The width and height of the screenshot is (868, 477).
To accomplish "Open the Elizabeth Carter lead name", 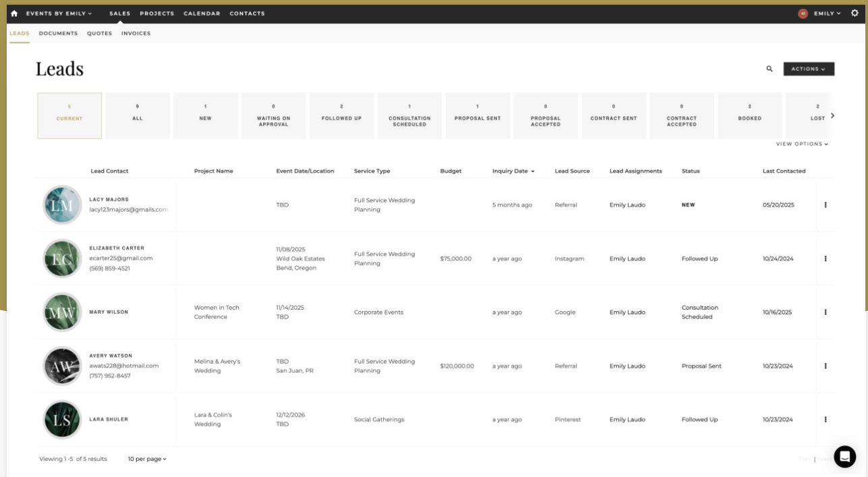I will (x=117, y=248).
